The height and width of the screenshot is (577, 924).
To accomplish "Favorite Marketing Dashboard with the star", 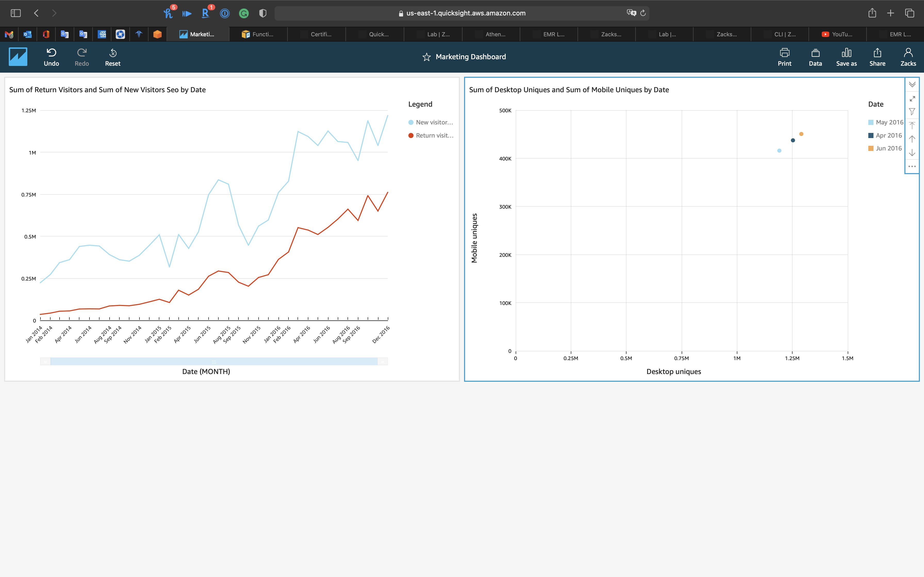I will [426, 57].
